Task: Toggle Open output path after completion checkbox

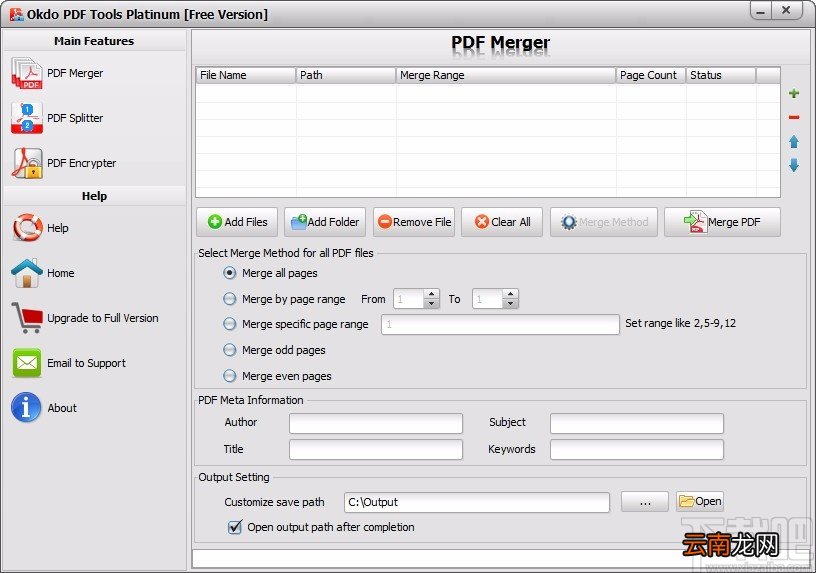Action: [x=235, y=527]
